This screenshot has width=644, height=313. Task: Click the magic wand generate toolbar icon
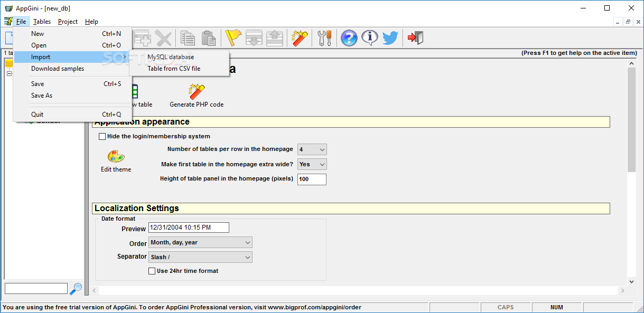coord(300,38)
